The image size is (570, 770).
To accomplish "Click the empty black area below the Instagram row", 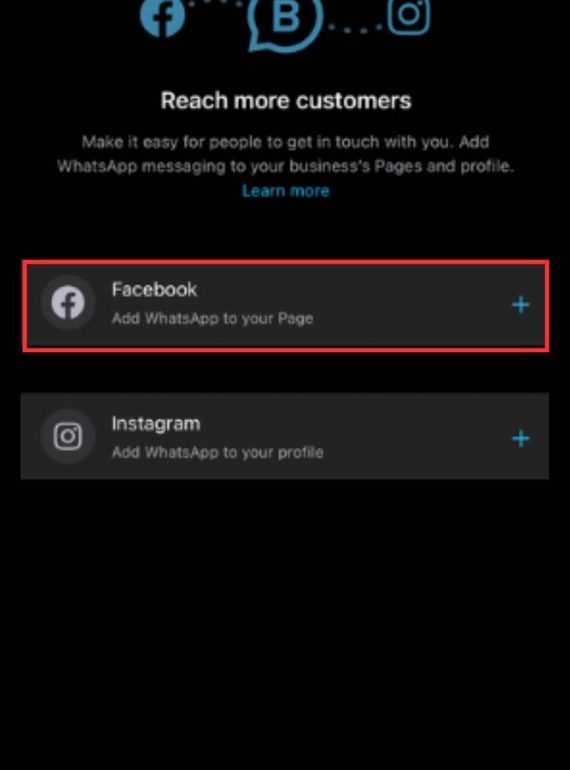I will pos(285,624).
